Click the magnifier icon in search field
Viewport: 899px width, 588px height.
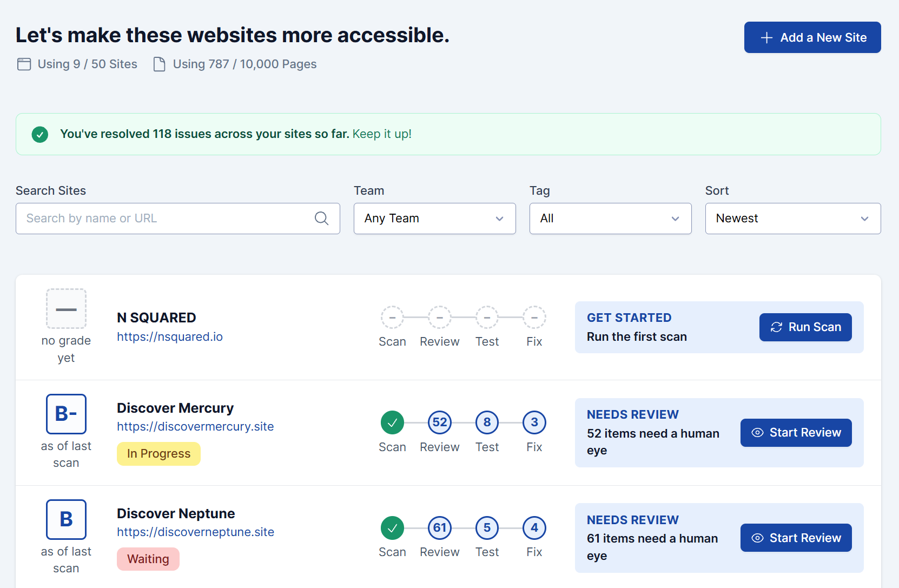pyautogui.click(x=321, y=218)
